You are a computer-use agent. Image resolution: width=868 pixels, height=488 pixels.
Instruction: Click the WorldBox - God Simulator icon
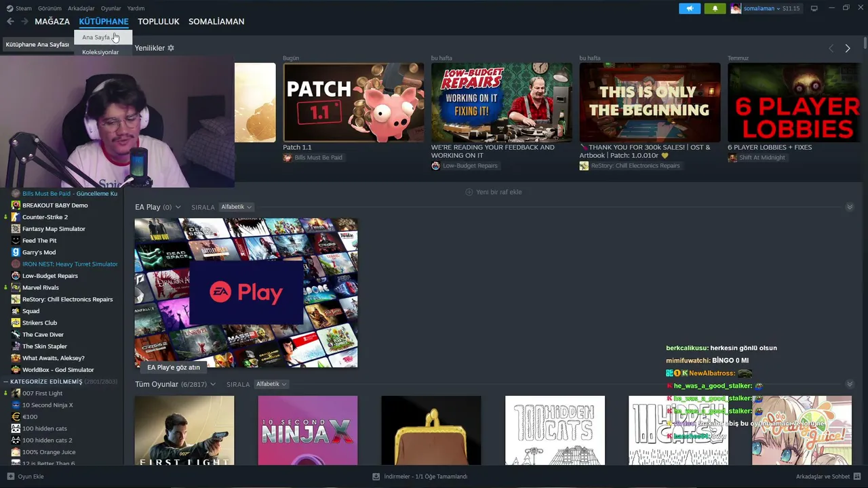16,370
